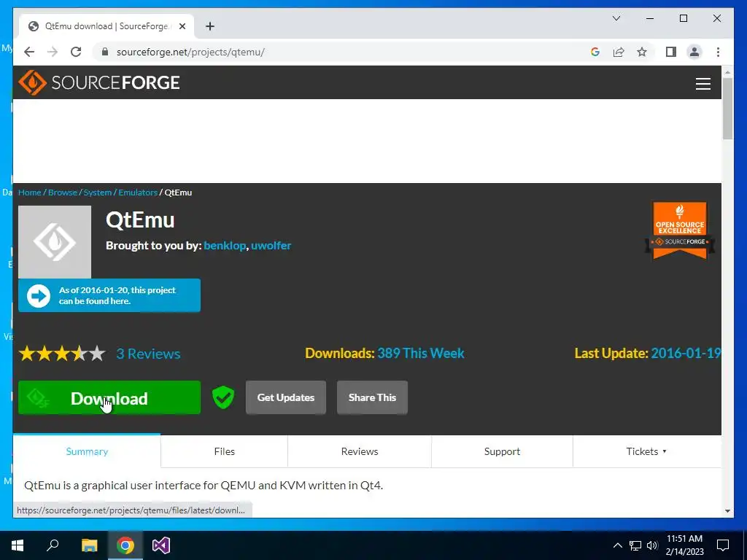
Task: Open the 3 Reviews link
Action: click(148, 354)
